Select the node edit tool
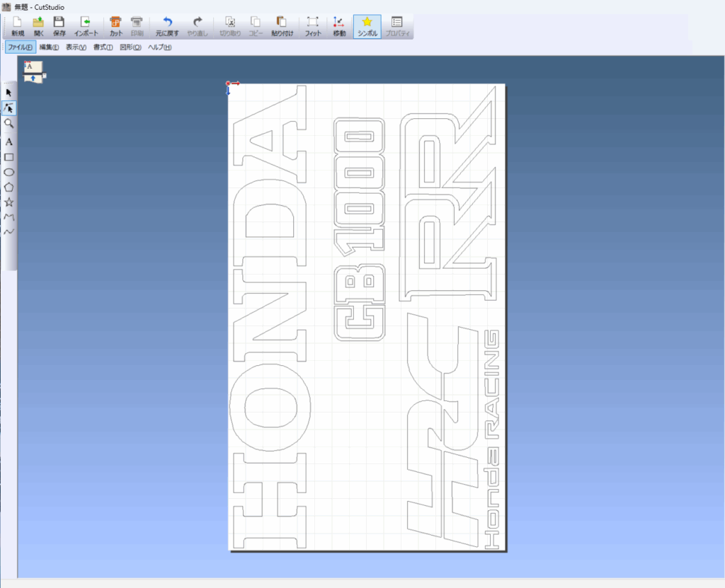Viewport: 725px width, 588px height. point(8,108)
